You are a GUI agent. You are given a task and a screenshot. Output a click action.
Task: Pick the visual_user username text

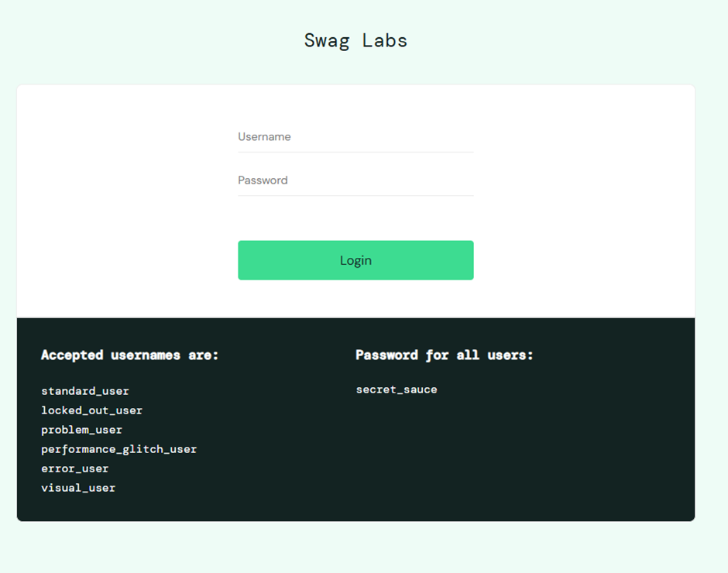coord(78,488)
